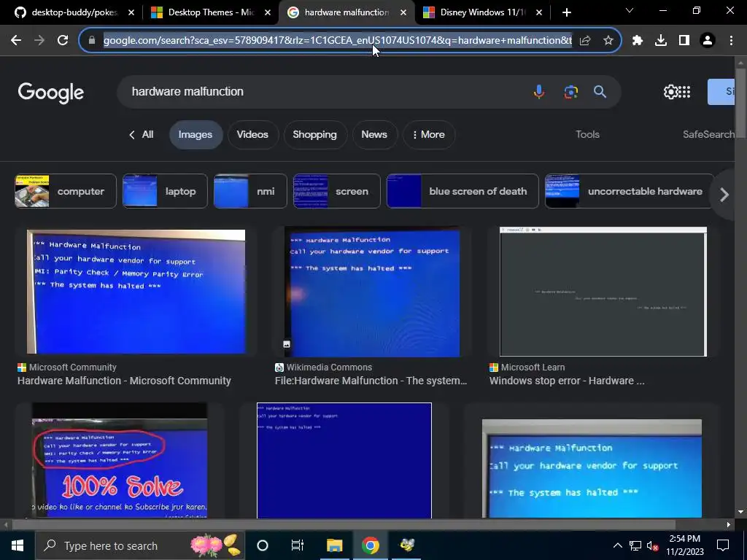Open the Tools options
The image size is (747, 560).
pyautogui.click(x=587, y=135)
